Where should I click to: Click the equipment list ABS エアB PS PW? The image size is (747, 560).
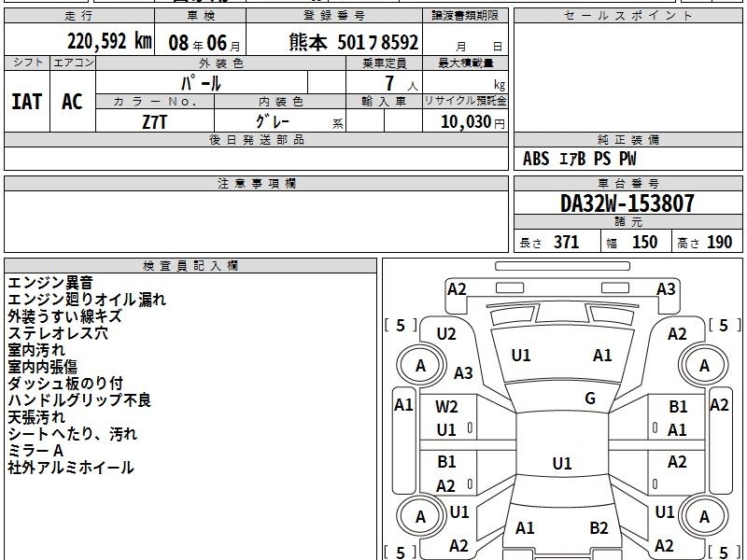pyautogui.click(x=579, y=159)
